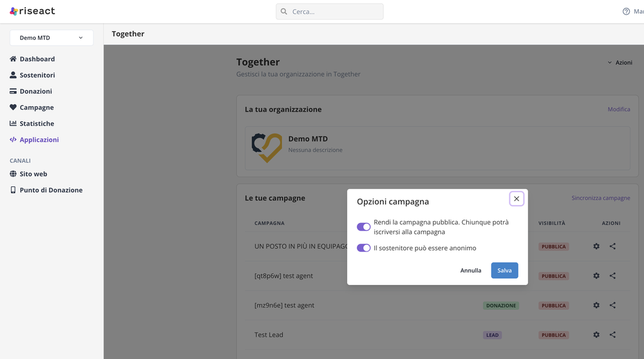
Task: Click the search magnifier icon
Action: click(284, 12)
